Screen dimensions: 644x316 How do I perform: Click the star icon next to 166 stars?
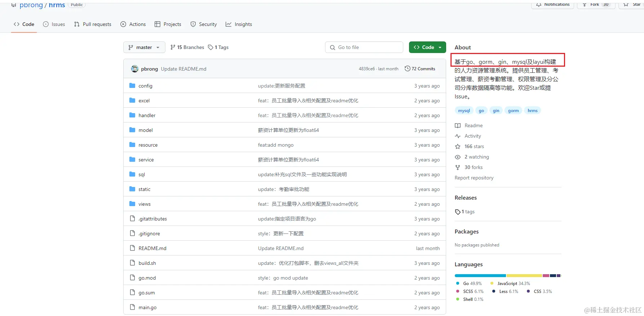[458, 146]
